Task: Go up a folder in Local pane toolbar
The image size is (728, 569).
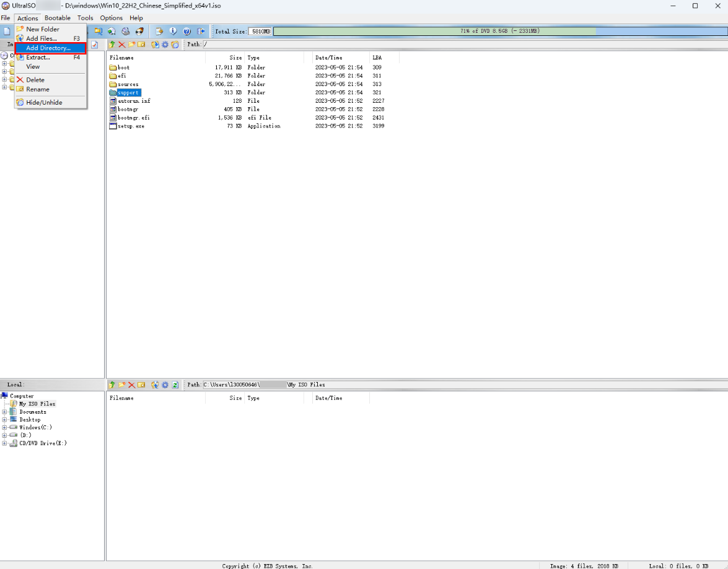Action: pyautogui.click(x=112, y=384)
